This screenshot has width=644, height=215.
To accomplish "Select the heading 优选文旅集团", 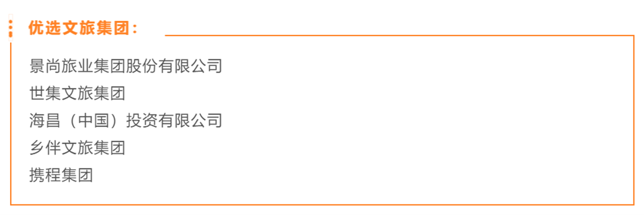I will coord(79,29).
